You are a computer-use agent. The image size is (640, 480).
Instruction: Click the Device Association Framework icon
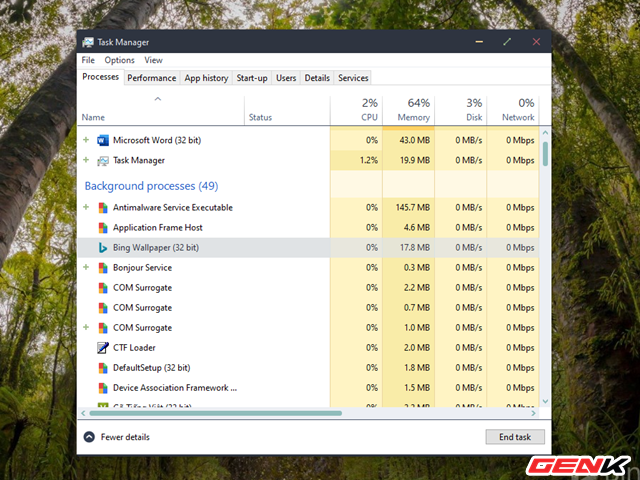tap(103, 388)
